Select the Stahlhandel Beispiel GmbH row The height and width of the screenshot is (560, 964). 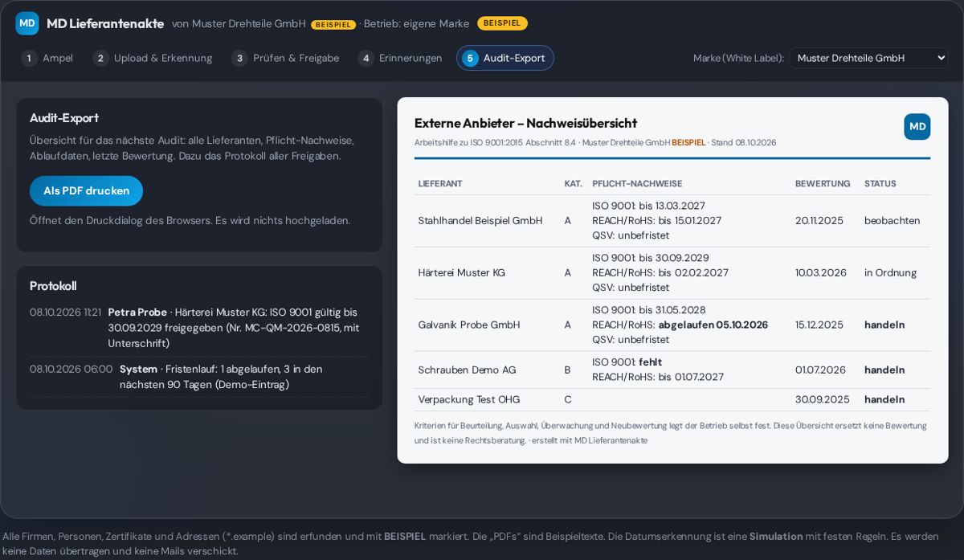pos(672,221)
